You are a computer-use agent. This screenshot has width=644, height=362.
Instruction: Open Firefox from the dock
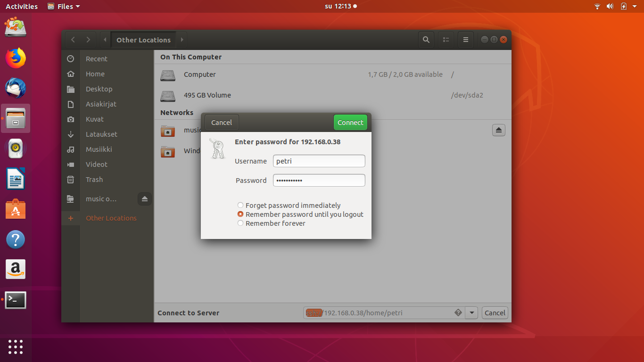[16, 58]
